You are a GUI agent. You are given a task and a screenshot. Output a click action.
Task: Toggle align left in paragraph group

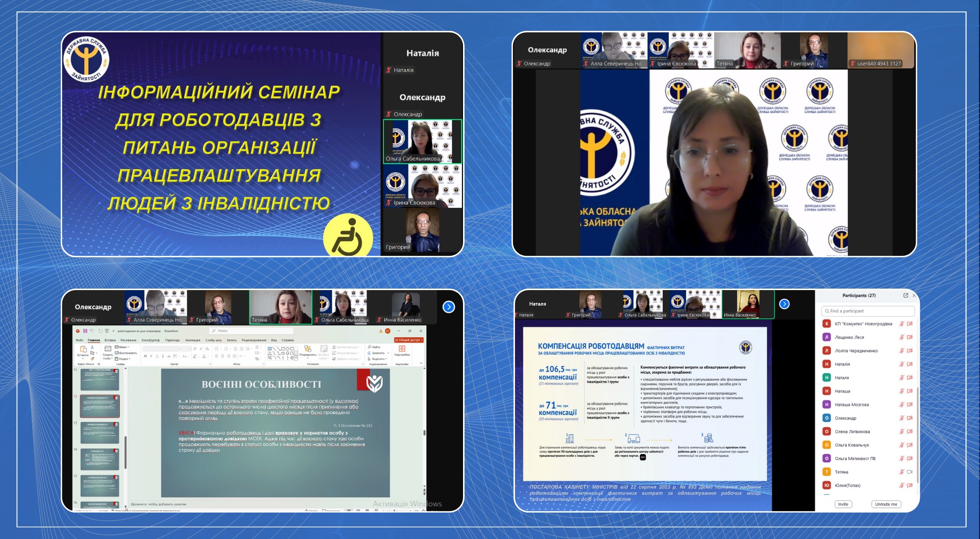click(x=217, y=356)
